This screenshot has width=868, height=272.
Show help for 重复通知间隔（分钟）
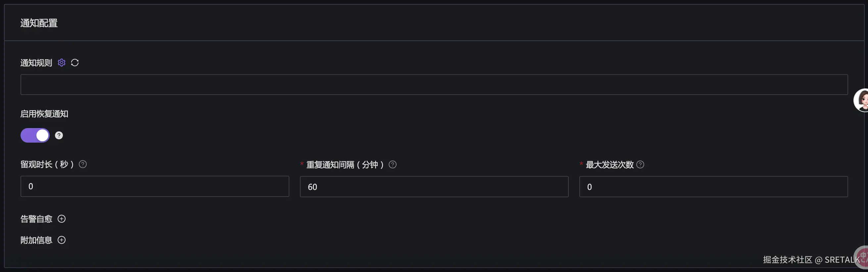[393, 164]
